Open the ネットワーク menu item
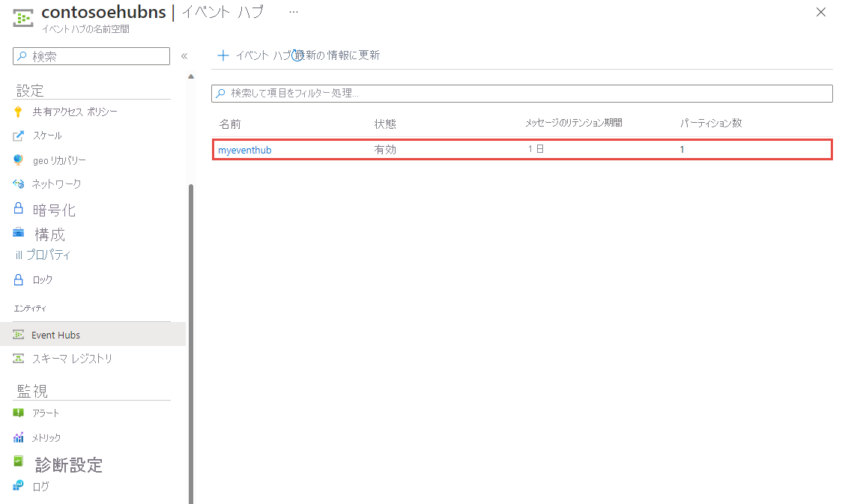848x504 pixels. pyautogui.click(x=56, y=184)
